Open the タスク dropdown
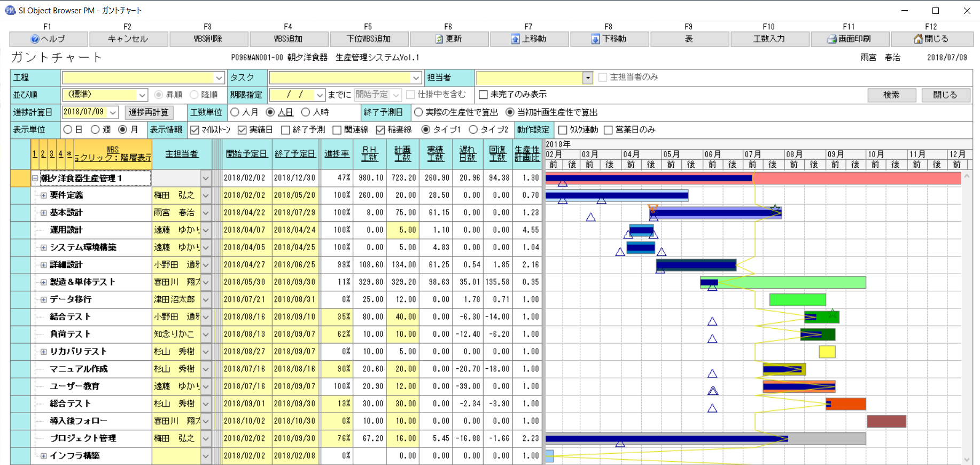This screenshot has width=980, height=465. click(x=416, y=78)
